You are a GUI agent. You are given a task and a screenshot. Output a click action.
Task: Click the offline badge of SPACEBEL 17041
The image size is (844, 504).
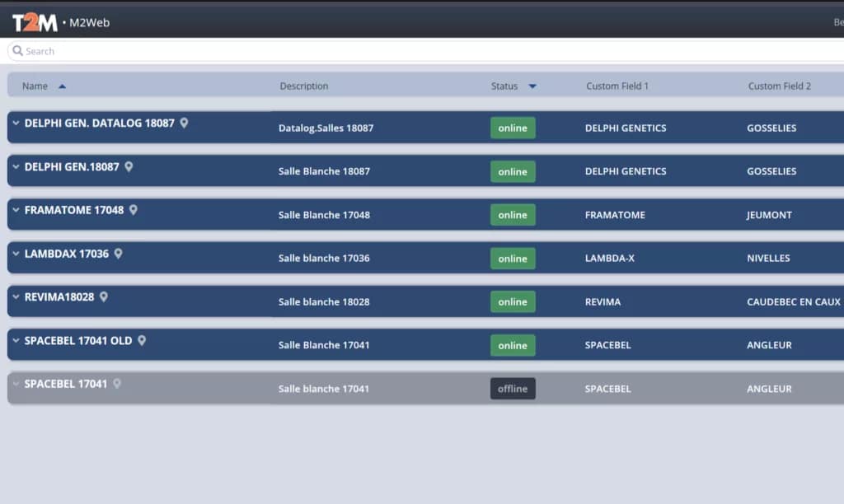pyautogui.click(x=513, y=389)
